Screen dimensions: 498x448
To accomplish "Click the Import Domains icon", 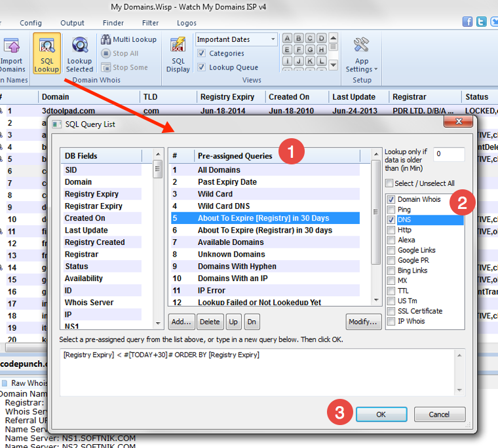I will point(12,53).
